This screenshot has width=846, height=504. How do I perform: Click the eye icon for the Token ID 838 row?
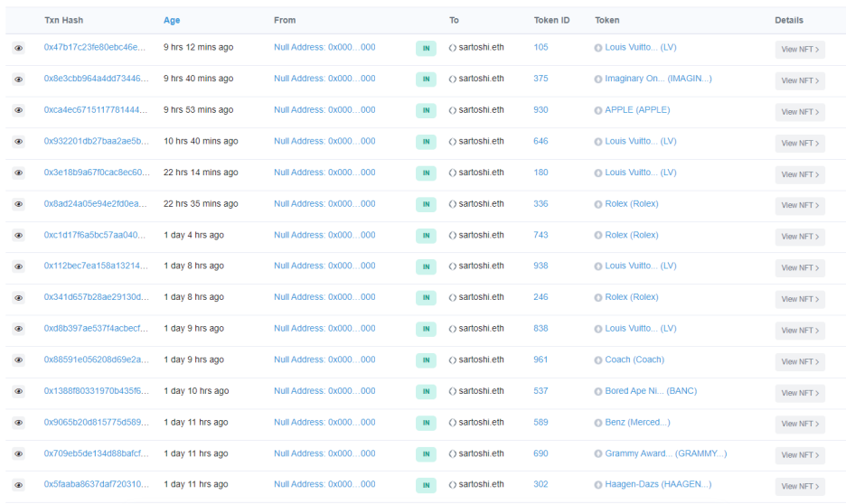pos(18,329)
